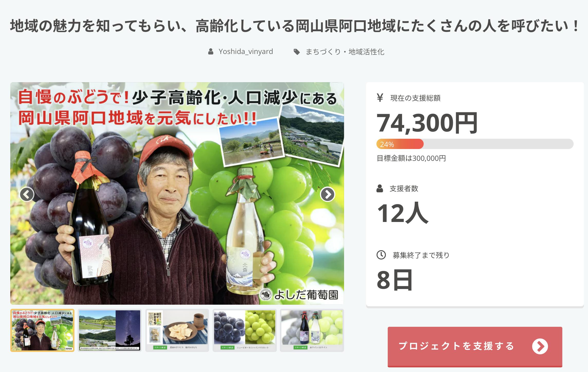The height and width of the screenshot is (372, 588).
Task: Click プロジェクトを支援する button
Action: [x=475, y=347]
